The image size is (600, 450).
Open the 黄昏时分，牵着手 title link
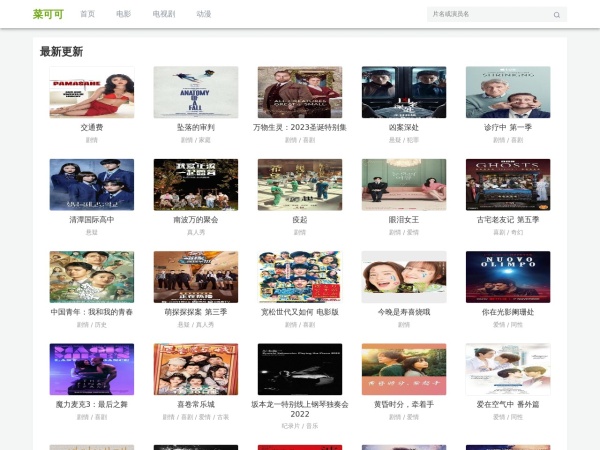point(404,404)
